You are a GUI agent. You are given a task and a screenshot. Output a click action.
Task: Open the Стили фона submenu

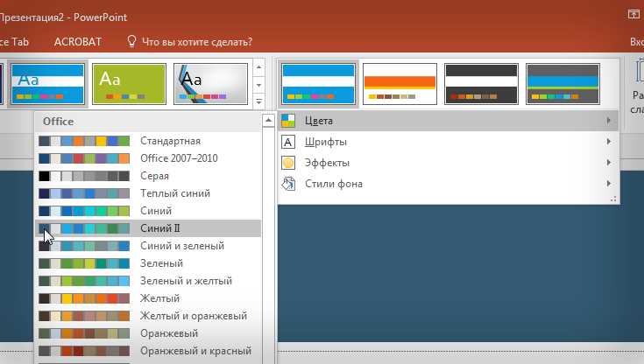pos(448,184)
